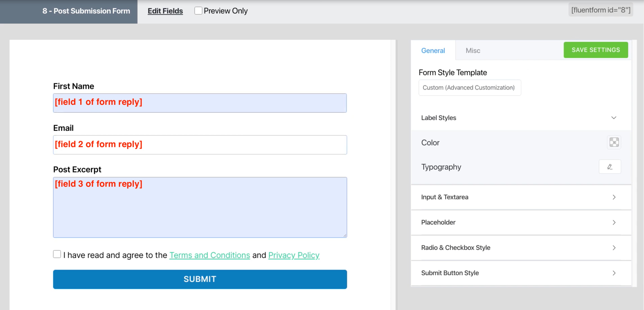
Task: Open the Form Style Template dropdown
Action: click(x=470, y=88)
